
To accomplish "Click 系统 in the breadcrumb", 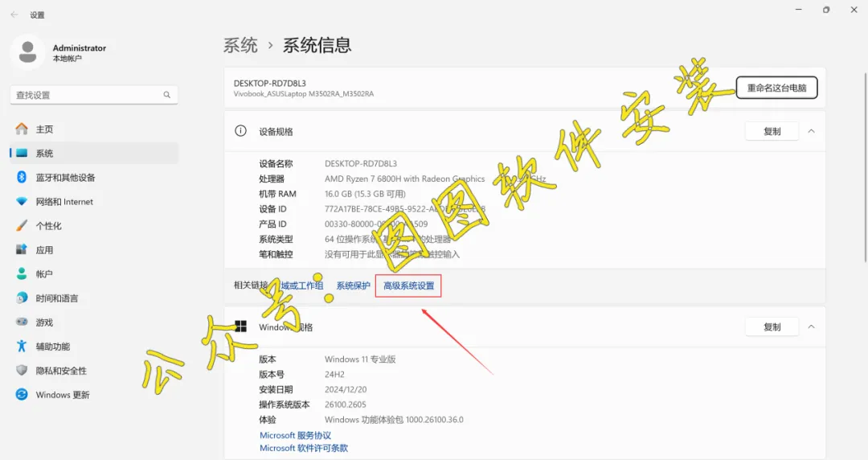I will click(x=240, y=45).
